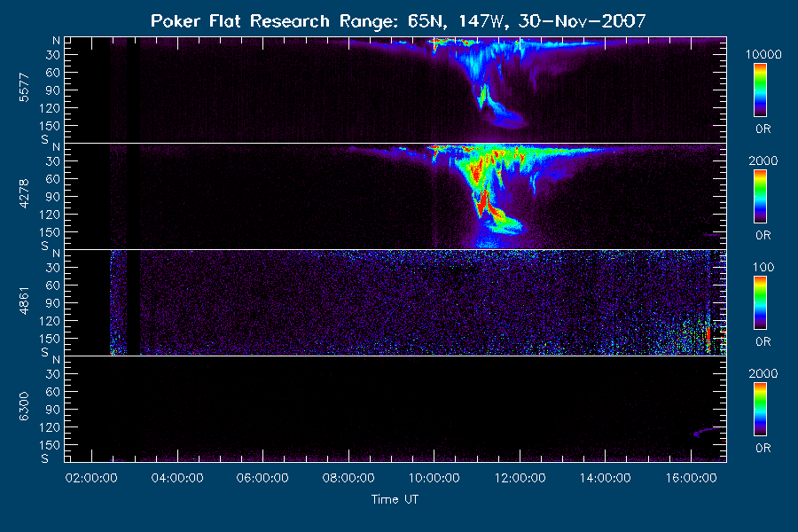Click the S label at bottom of 6300 panel
This screenshot has height=532, width=798.
(x=45, y=458)
